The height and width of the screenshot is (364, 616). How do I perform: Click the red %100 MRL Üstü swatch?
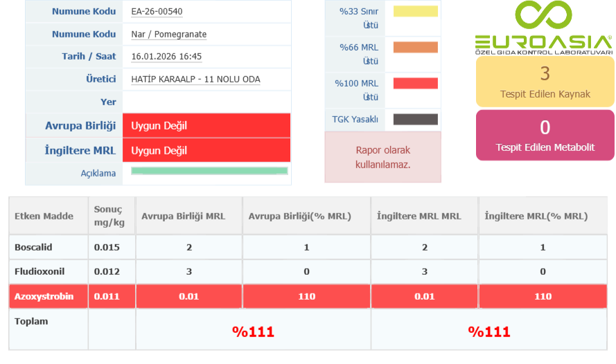(x=415, y=83)
